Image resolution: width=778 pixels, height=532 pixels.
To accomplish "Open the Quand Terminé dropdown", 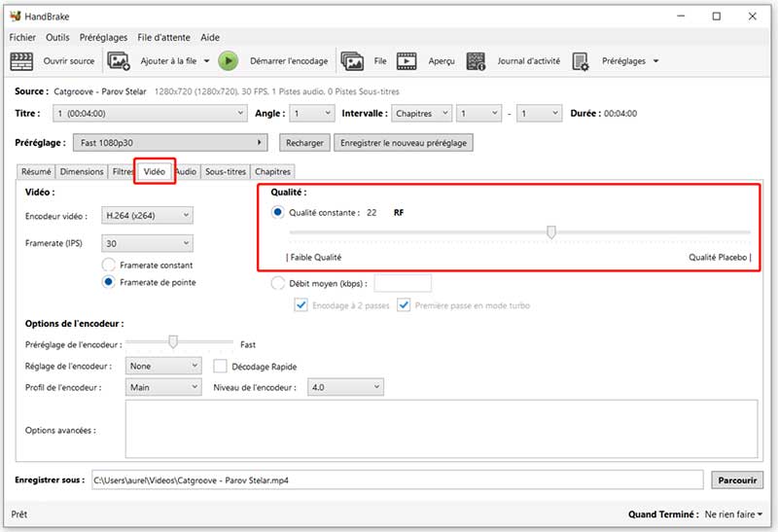I will coord(733,514).
